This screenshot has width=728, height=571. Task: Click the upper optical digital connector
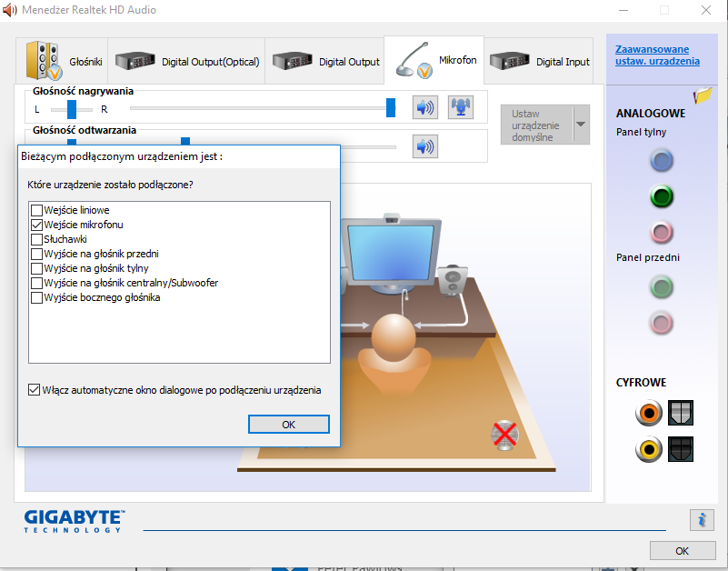(681, 413)
